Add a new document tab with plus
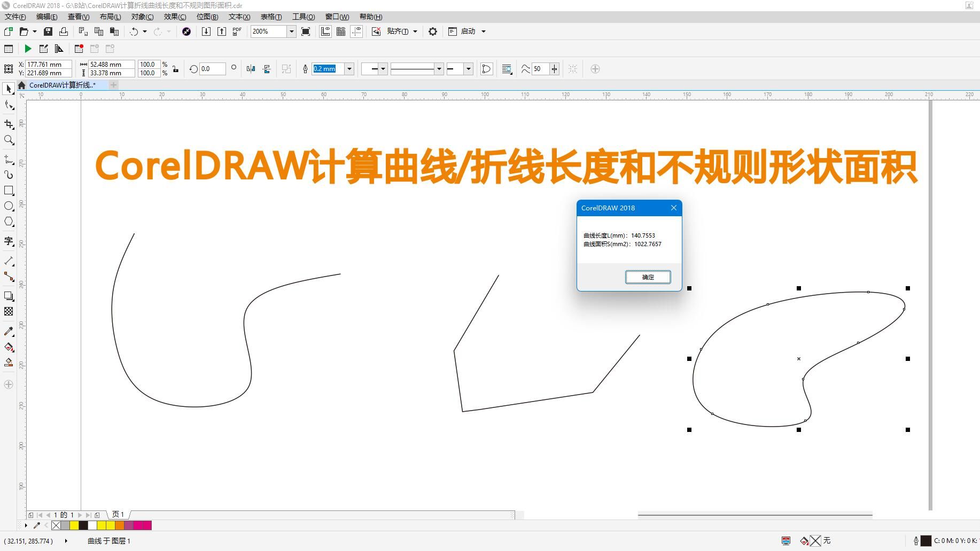Viewport: 980px width, 551px height. (x=113, y=85)
